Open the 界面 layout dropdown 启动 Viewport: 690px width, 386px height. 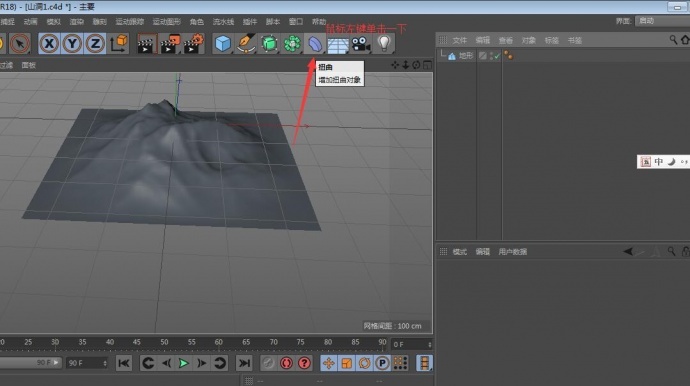coord(662,21)
